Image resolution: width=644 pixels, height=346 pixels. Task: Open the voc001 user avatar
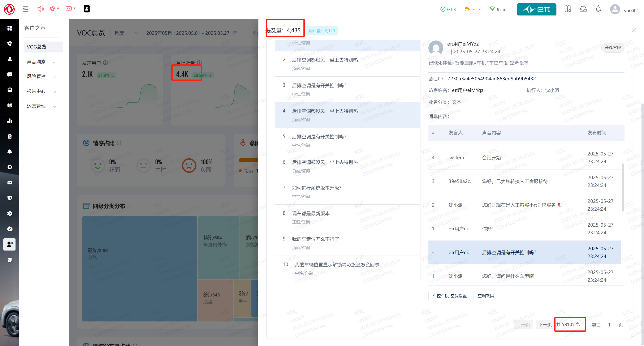[x=615, y=9]
